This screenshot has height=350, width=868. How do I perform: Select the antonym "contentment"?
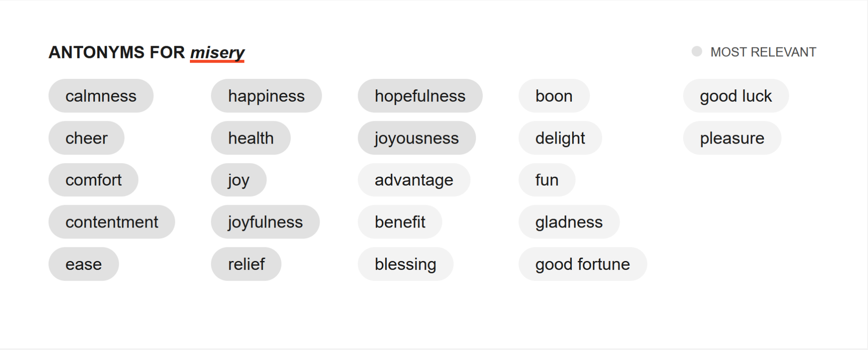(x=111, y=222)
